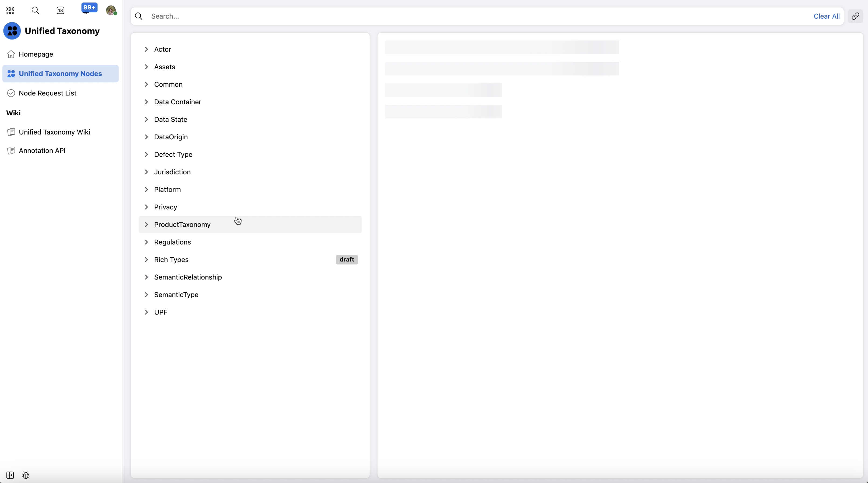Open notifications with the 99+ badge
The width and height of the screenshot is (868, 483).
tap(89, 8)
